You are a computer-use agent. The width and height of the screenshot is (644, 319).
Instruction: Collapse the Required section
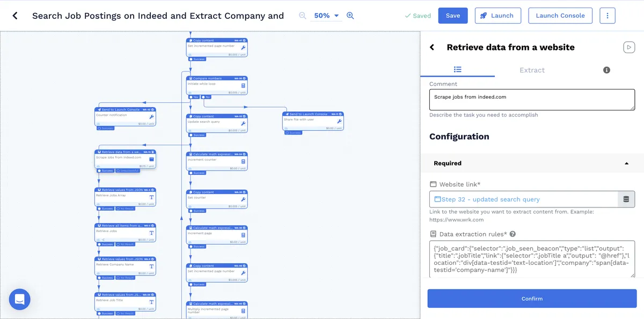pyautogui.click(x=626, y=164)
